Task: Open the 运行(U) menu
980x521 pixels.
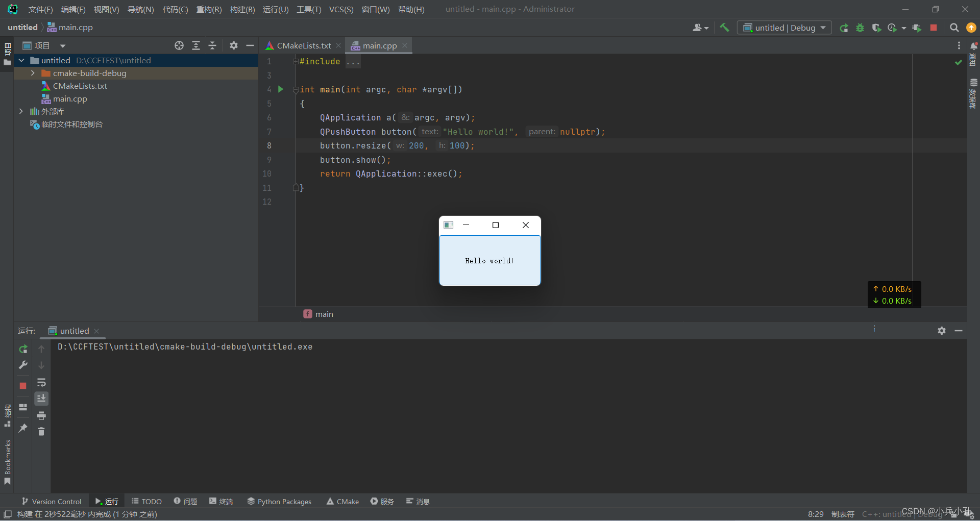Action: [276, 9]
